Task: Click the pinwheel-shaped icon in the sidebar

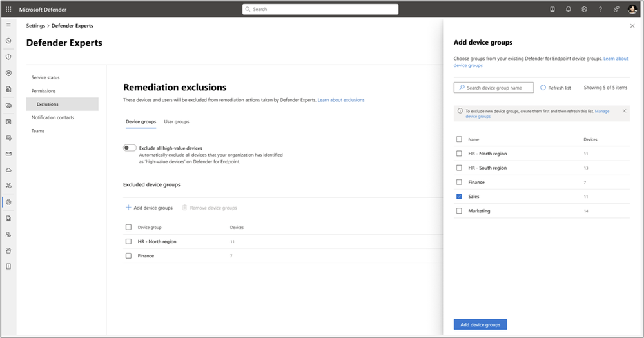Action: pyautogui.click(x=8, y=186)
